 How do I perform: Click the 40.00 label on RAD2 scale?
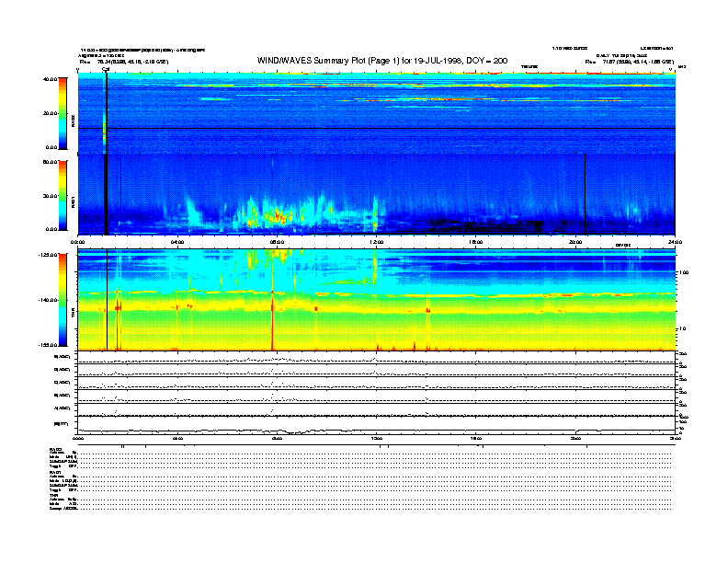50,79
